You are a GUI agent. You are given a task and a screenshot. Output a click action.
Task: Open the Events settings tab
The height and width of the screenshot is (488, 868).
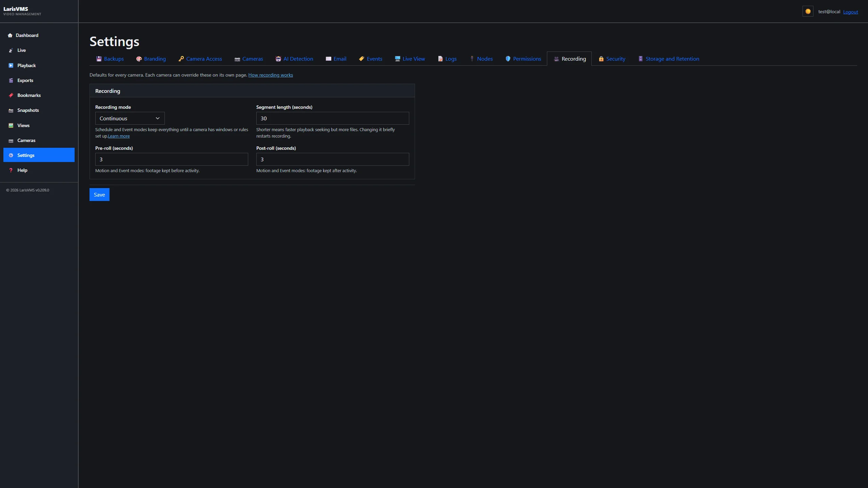[370, 59]
